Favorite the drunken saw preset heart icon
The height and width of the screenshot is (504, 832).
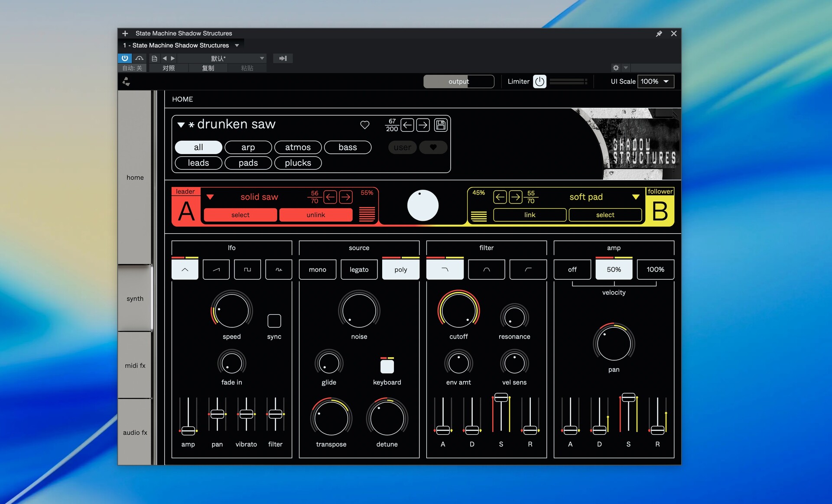tap(365, 125)
